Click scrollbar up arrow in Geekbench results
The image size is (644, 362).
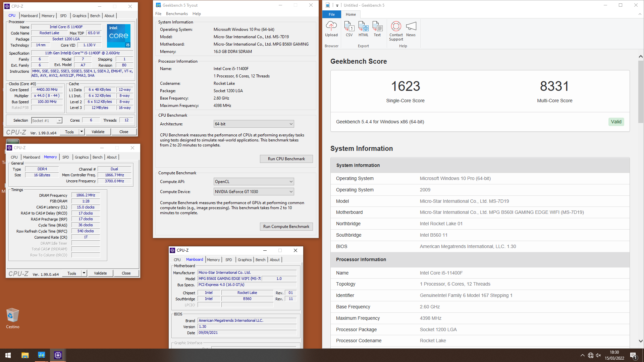(641, 57)
